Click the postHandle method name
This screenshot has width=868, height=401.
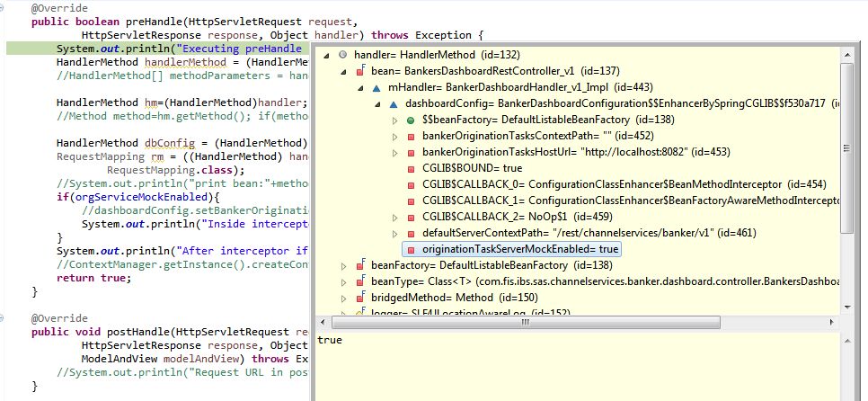pos(137,332)
